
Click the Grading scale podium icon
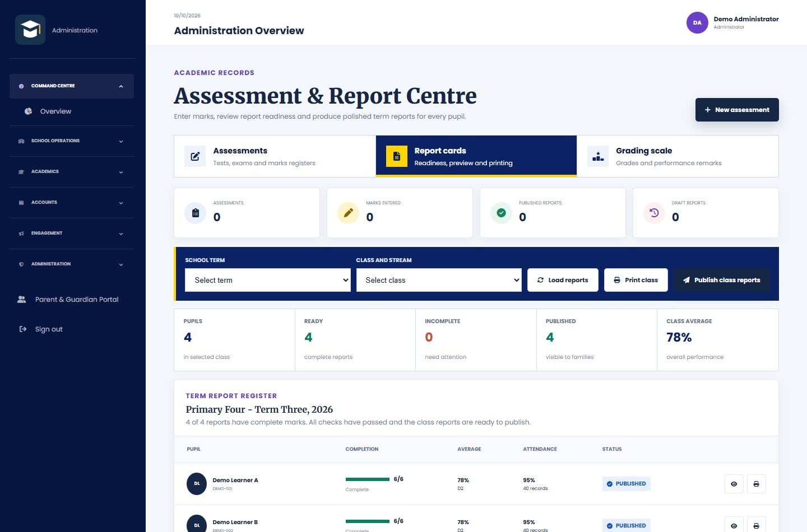point(598,156)
